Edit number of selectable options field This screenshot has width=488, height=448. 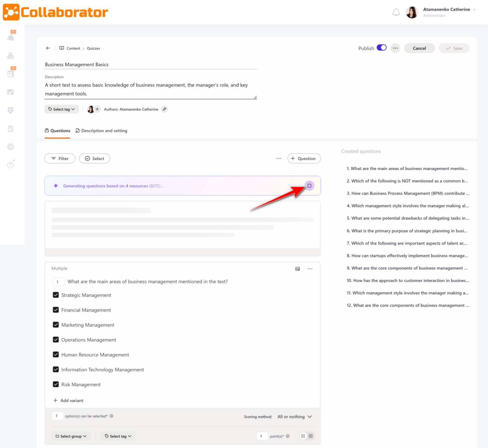[57, 416]
